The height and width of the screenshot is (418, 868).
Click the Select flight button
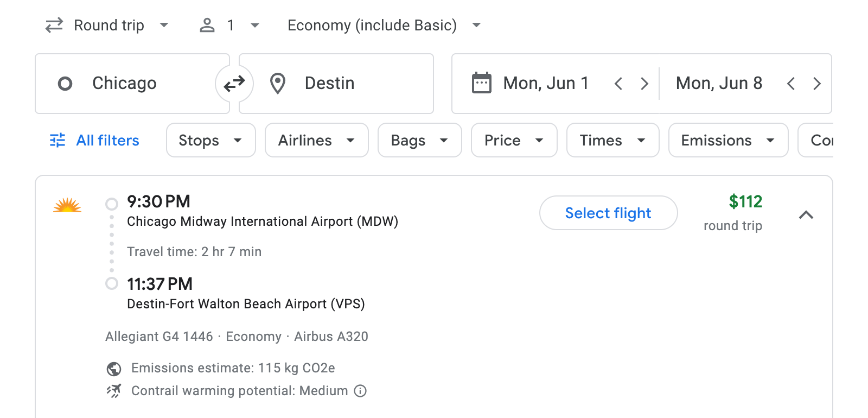tap(608, 213)
